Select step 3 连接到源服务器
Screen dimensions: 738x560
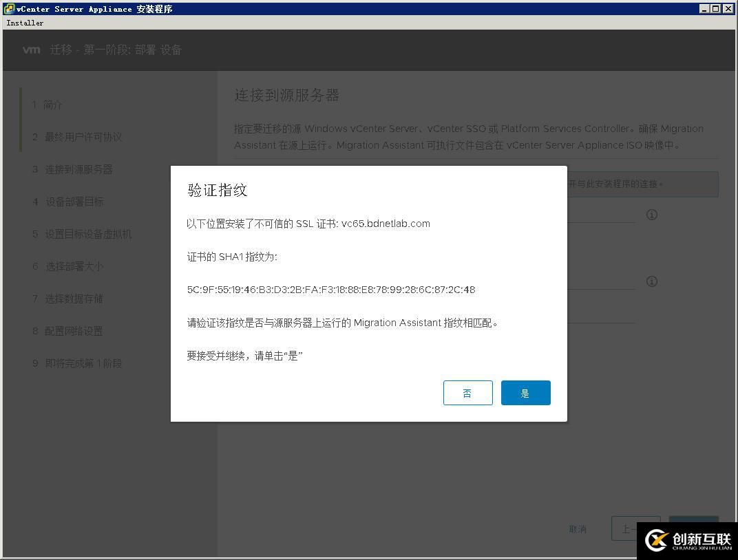point(72,169)
